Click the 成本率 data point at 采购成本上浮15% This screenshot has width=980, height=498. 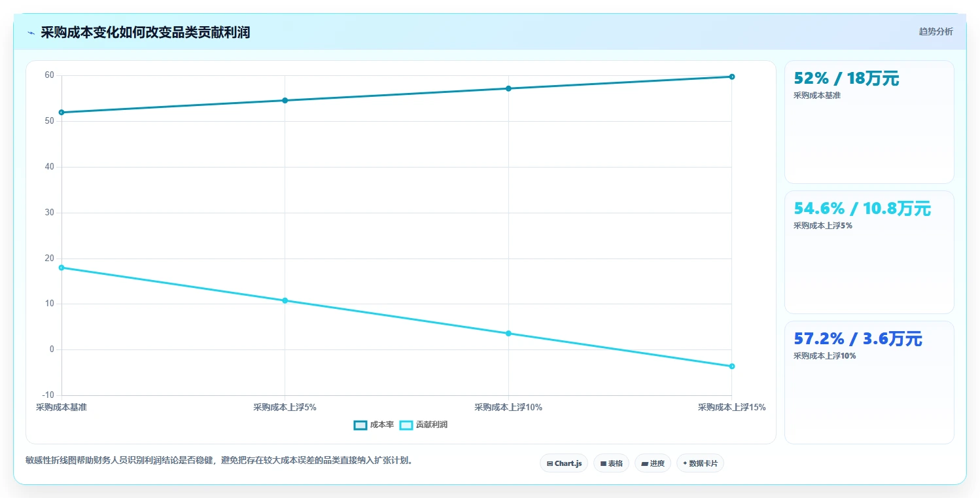click(x=732, y=77)
